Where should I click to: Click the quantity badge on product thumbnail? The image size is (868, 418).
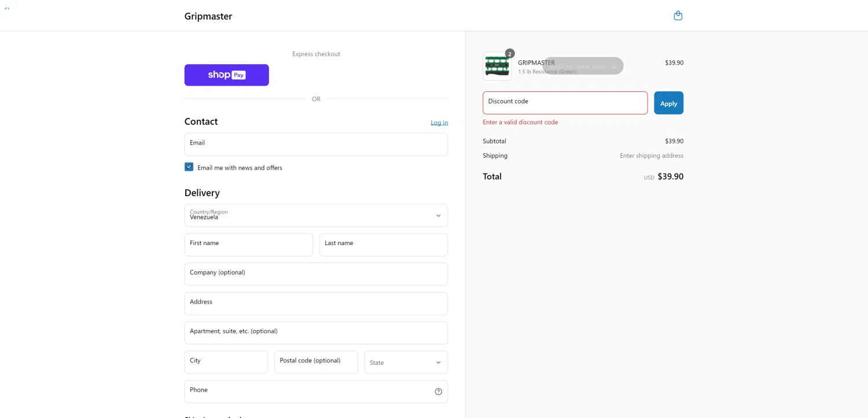[510, 53]
